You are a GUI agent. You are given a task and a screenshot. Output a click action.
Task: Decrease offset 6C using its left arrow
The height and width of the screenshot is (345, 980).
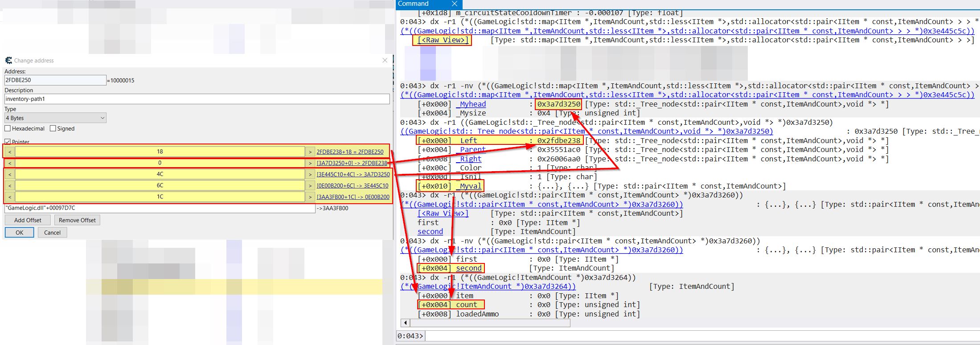tap(10, 185)
